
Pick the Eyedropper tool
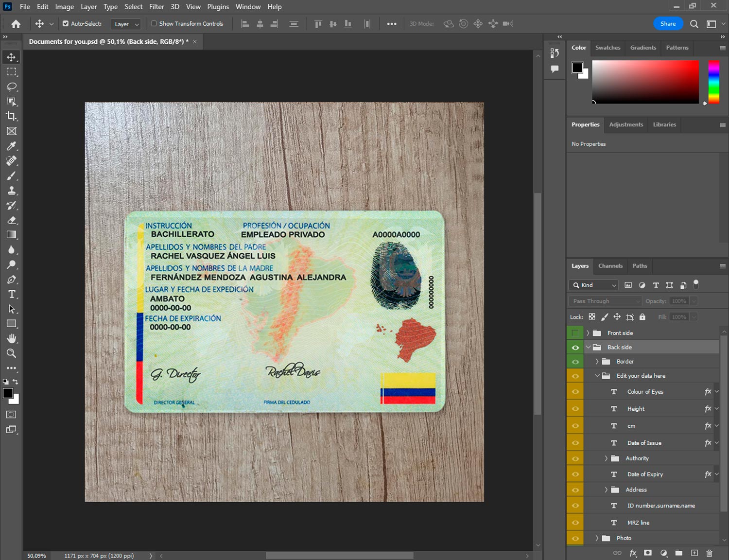(12, 146)
